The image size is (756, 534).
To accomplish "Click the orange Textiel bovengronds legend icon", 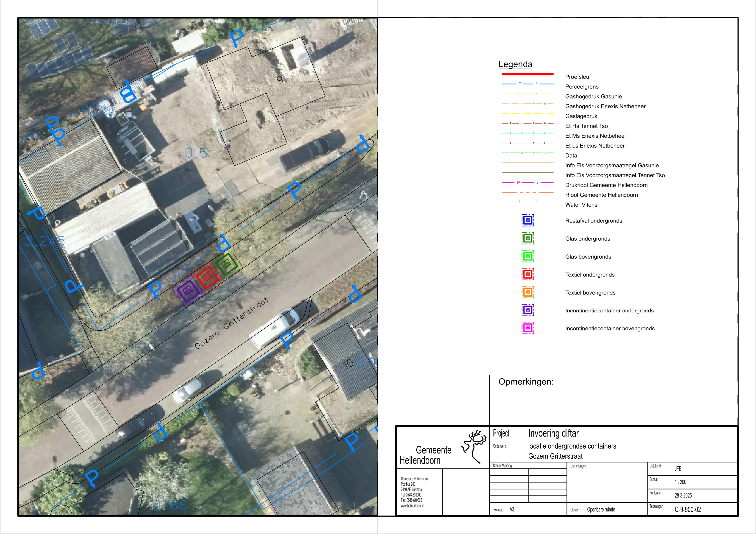I will [x=527, y=292].
